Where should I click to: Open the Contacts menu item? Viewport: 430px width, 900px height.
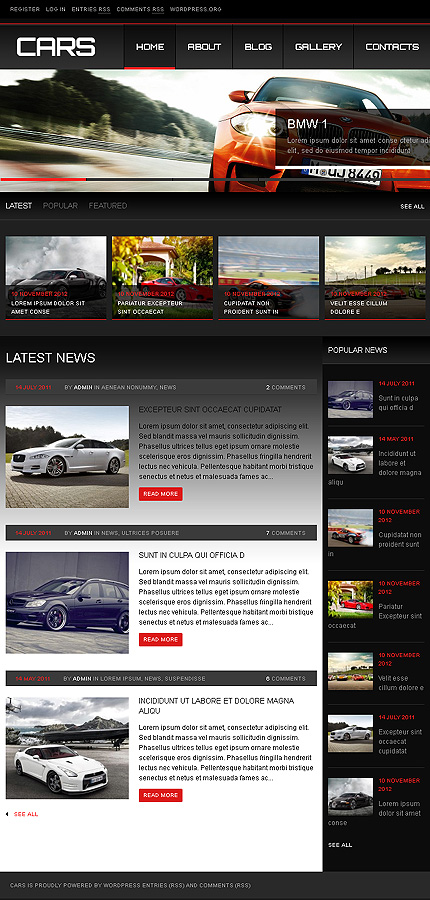coord(392,47)
